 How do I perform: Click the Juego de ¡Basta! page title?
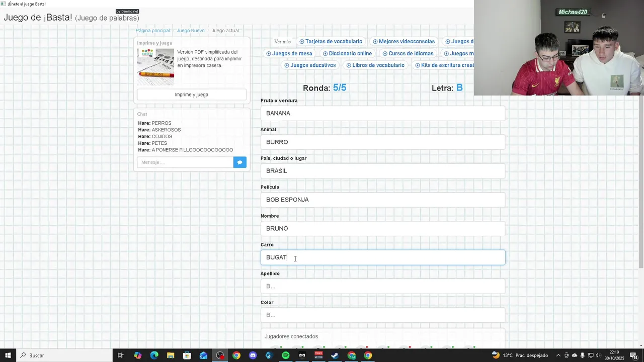point(71,18)
